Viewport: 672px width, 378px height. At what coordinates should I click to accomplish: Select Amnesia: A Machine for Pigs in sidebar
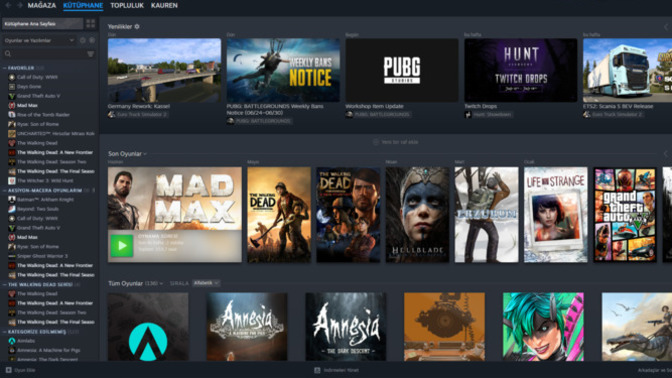(x=48, y=351)
